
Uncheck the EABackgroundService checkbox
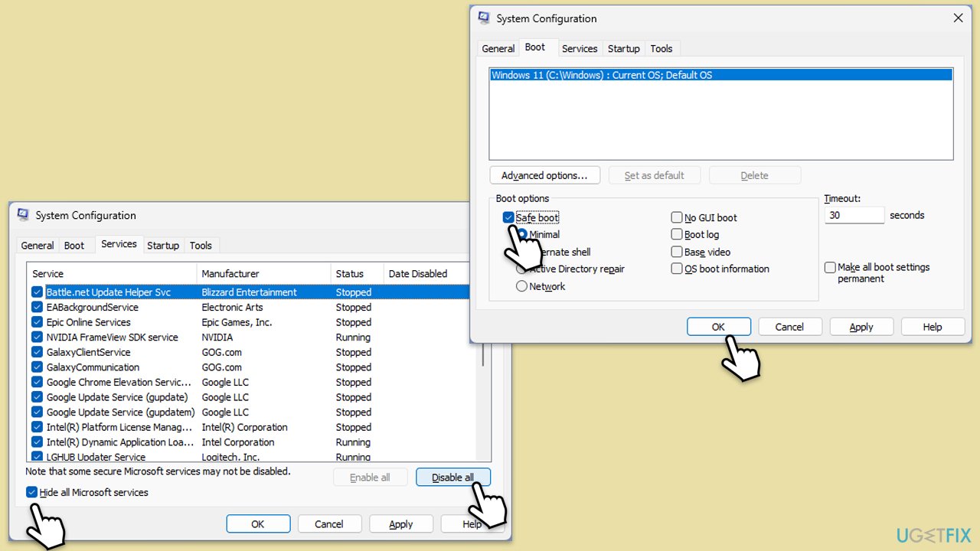(37, 308)
